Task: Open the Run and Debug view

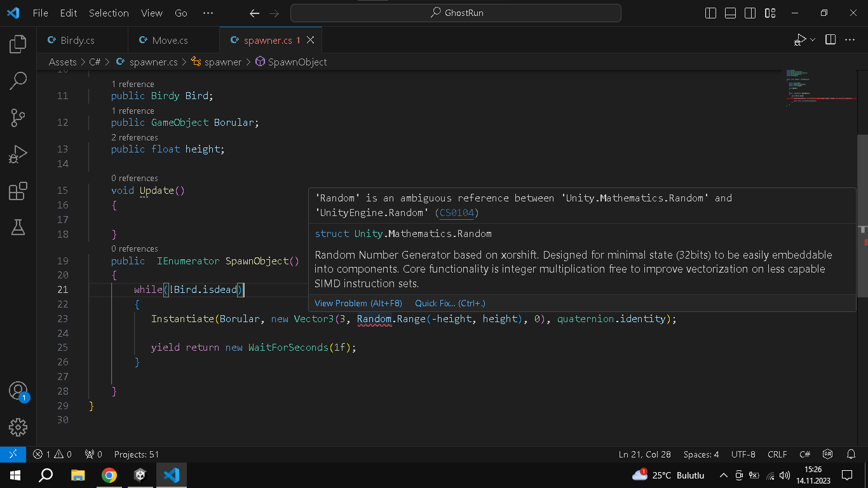Action: click(x=18, y=154)
